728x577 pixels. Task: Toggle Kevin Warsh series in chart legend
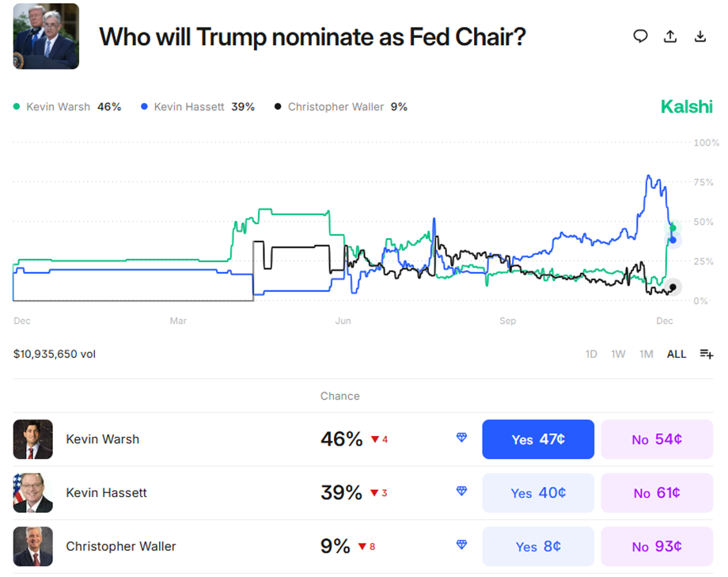(x=59, y=107)
